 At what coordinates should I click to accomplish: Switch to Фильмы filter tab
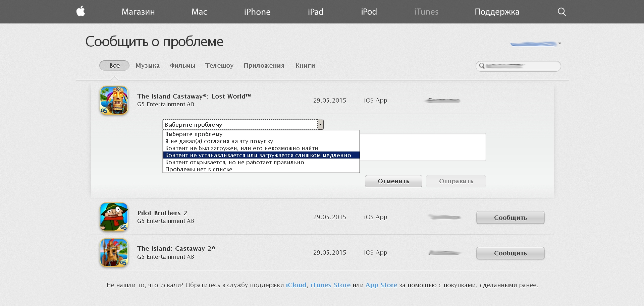(182, 66)
